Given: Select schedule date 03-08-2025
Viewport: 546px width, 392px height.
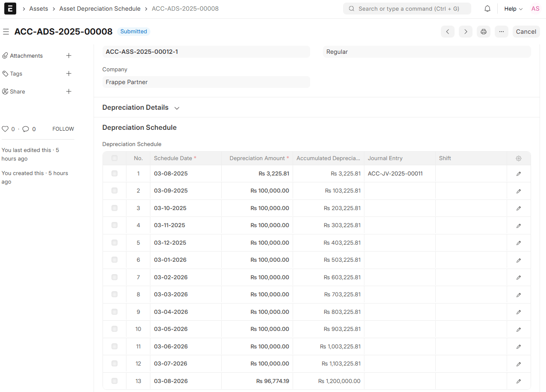Looking at the screenshot, I should click(x=171, y=174).
